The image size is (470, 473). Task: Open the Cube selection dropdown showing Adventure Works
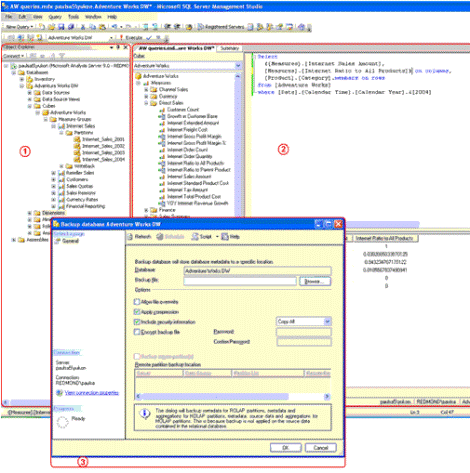tap(238, 66)
